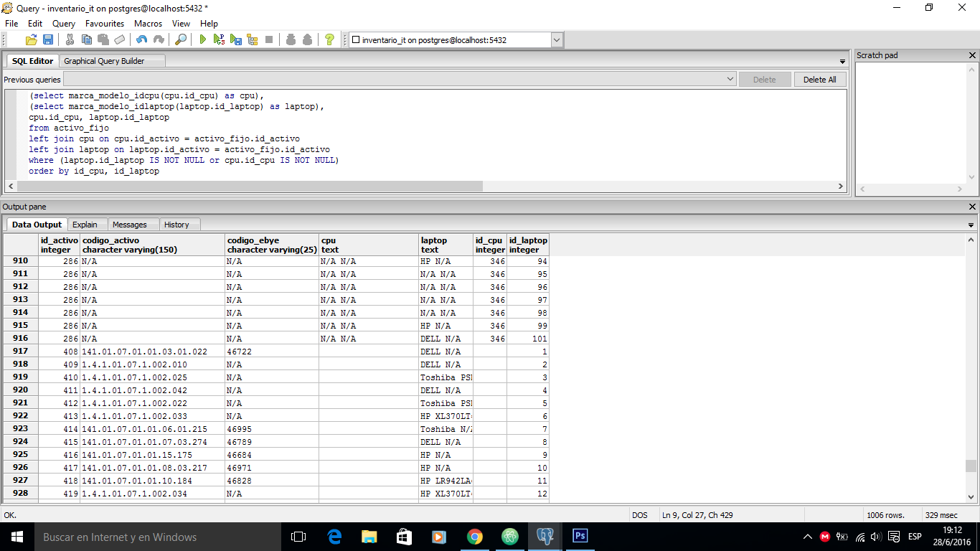Execute the query and save results to file

[x=236, y=39]
